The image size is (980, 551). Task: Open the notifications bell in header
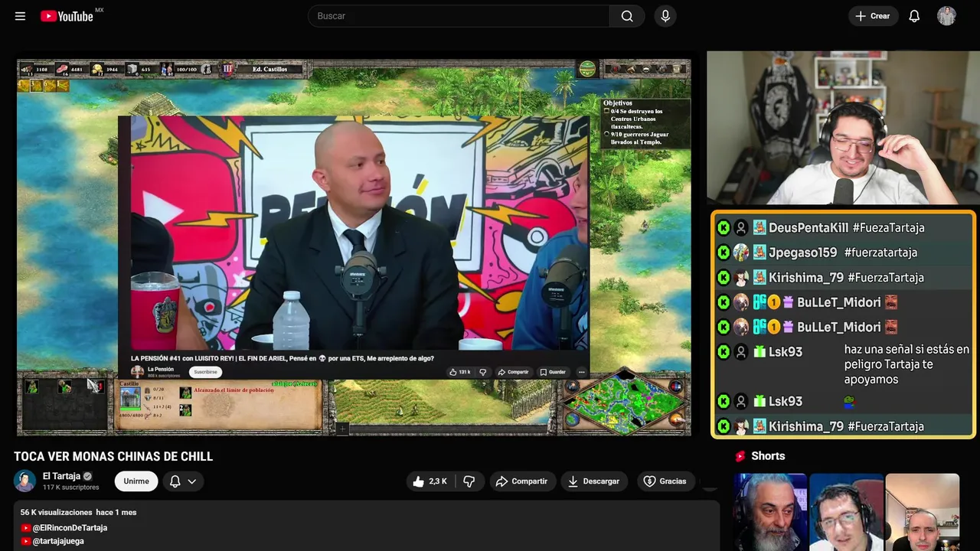[x=914, y=16]
